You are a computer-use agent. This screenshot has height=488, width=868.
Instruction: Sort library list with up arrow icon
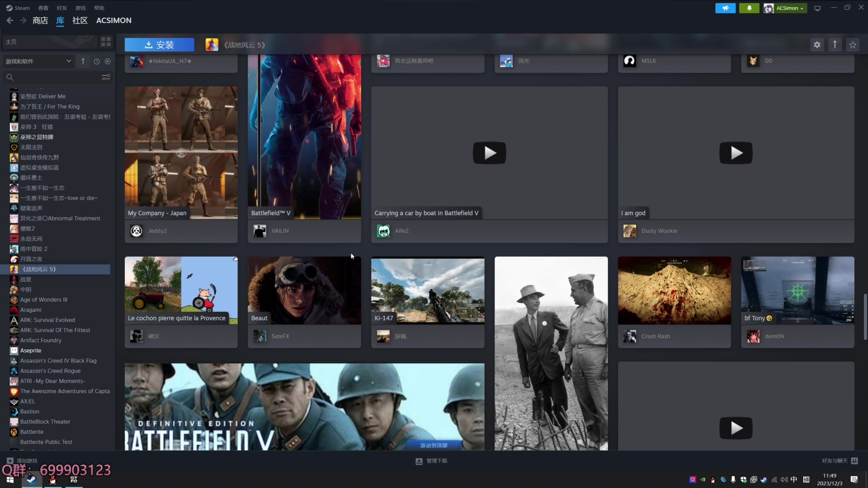(x=83, y=61)
